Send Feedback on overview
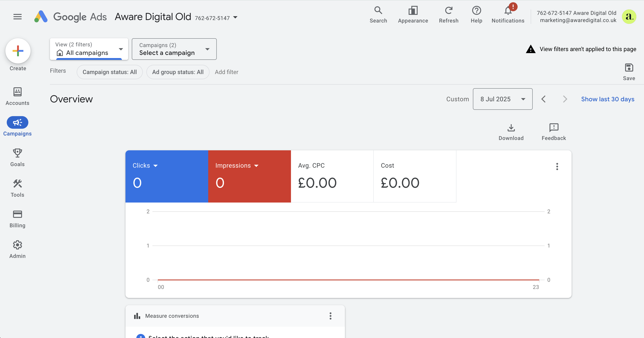Screen dimensions: 644x338 coord(554,132)
